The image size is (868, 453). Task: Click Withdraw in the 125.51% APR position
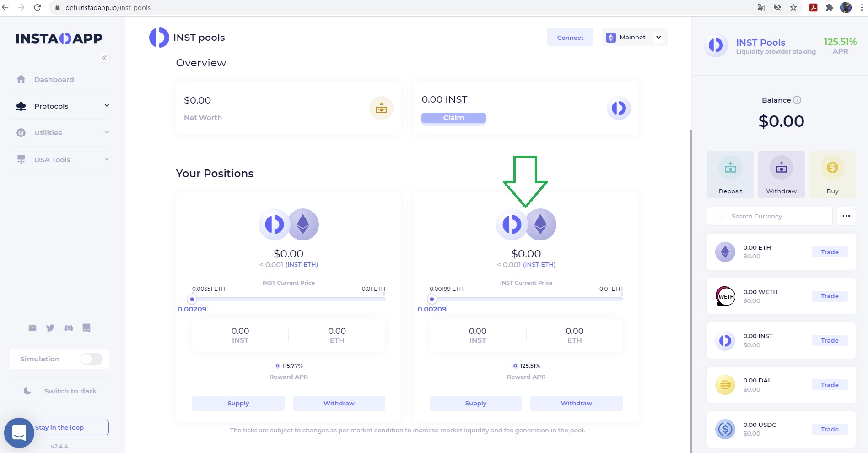(x=577, y=403)
